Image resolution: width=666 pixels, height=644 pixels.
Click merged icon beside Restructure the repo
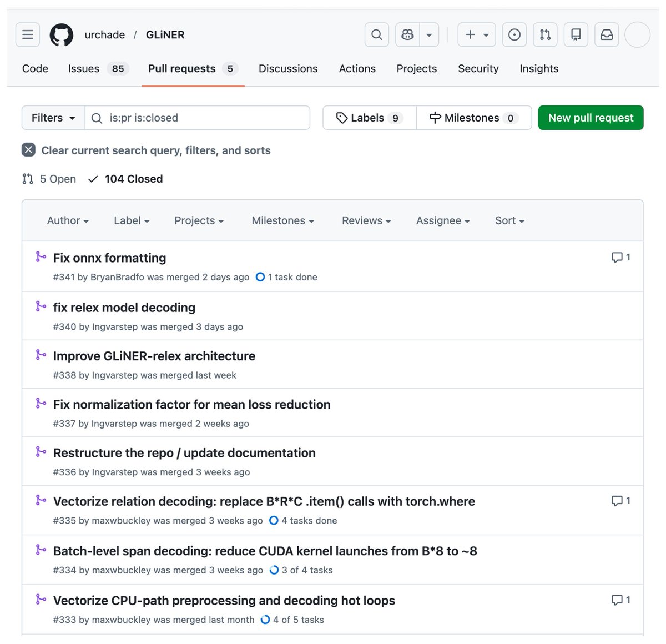click(x=41, y=451)
